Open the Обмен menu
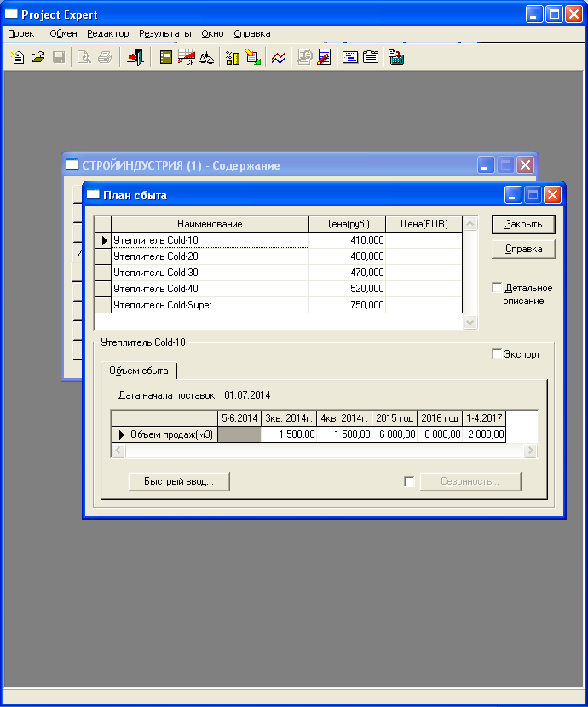The image size is (588, 707). (63, 33)
